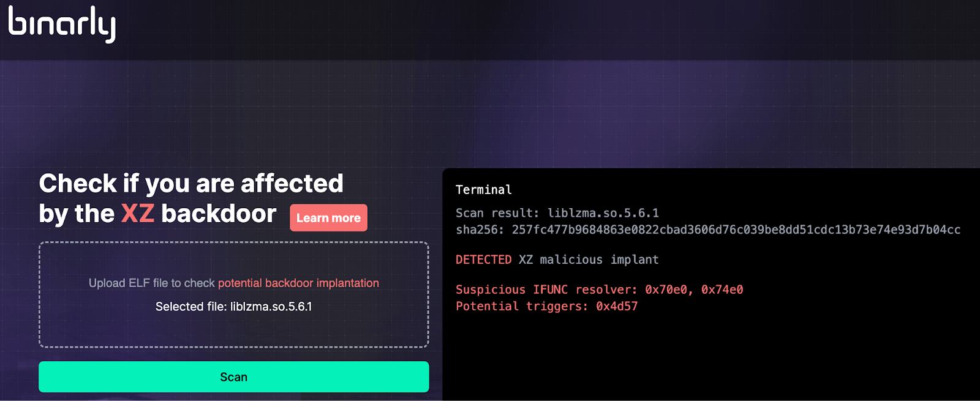The image size is (980, 401).
Task: Click the "potential backdoor implantation" link
Action: 298,283
